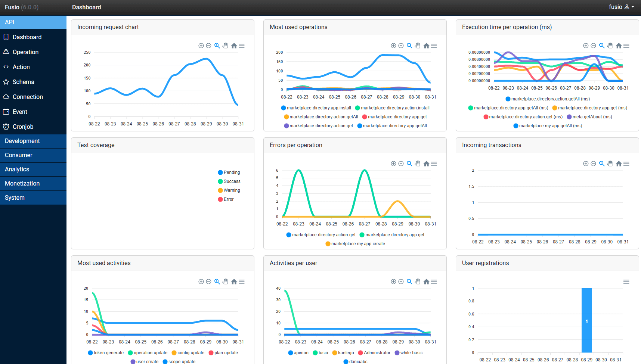Reset zoom on Most used activities chart

point(234,281)
